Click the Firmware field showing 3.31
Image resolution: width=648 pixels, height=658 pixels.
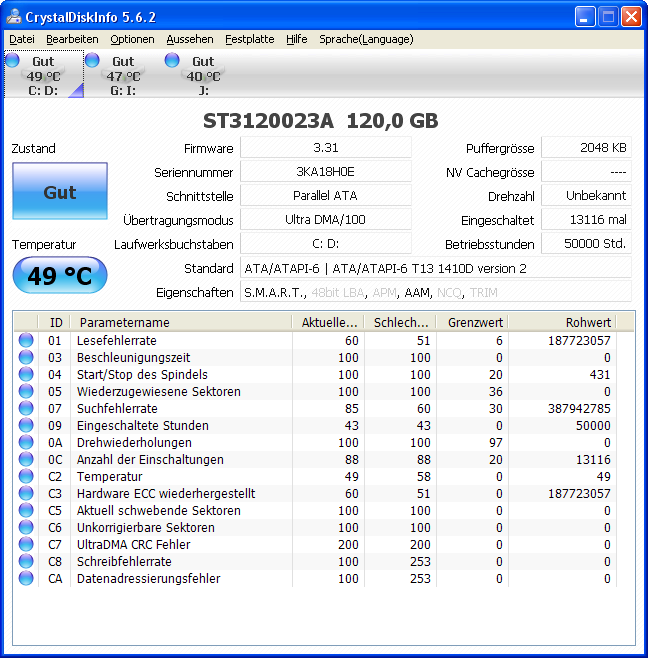326,148
